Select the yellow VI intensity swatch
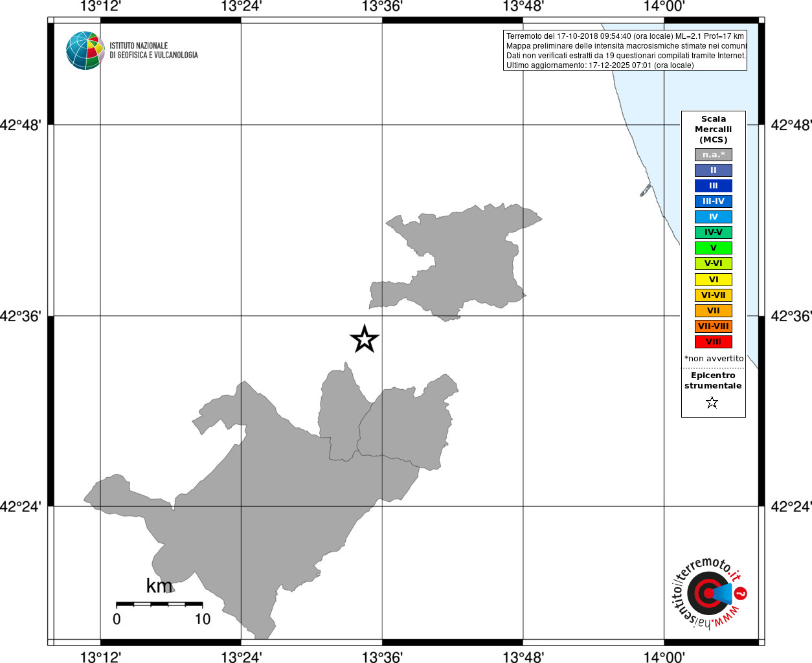The height and width of the screenshot is (663, 812). (714, 280)
